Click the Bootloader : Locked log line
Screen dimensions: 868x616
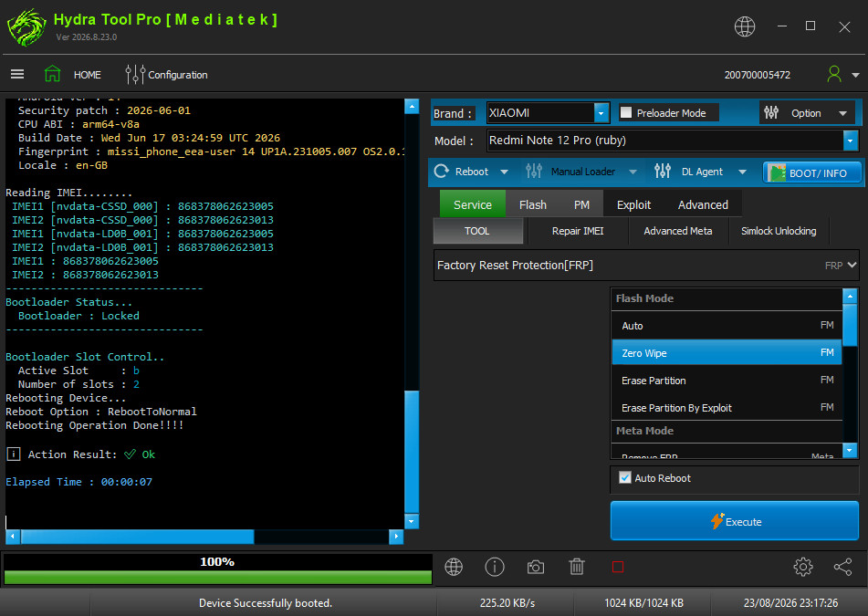click(78, 316)
